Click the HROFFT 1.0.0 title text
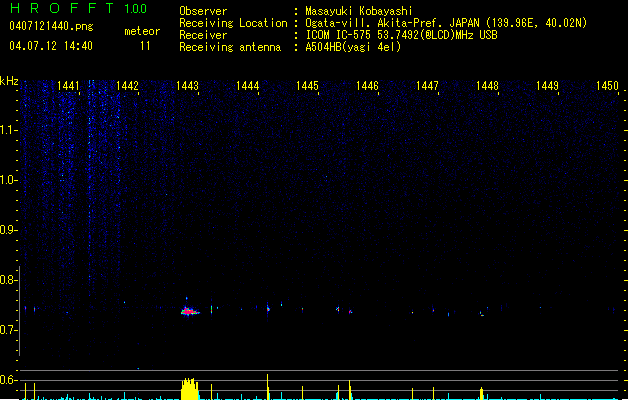The width and height of the screenshot is (629, 400). click(78, 8)
